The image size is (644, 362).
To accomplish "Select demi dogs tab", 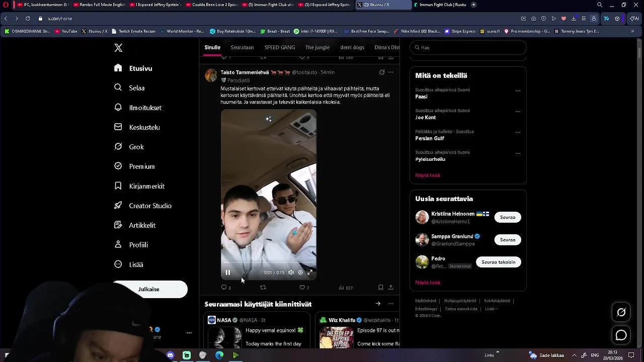I will tap(352, 47).
